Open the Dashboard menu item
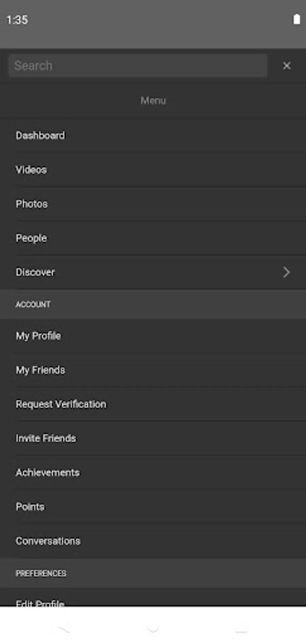 pos(153,135)
